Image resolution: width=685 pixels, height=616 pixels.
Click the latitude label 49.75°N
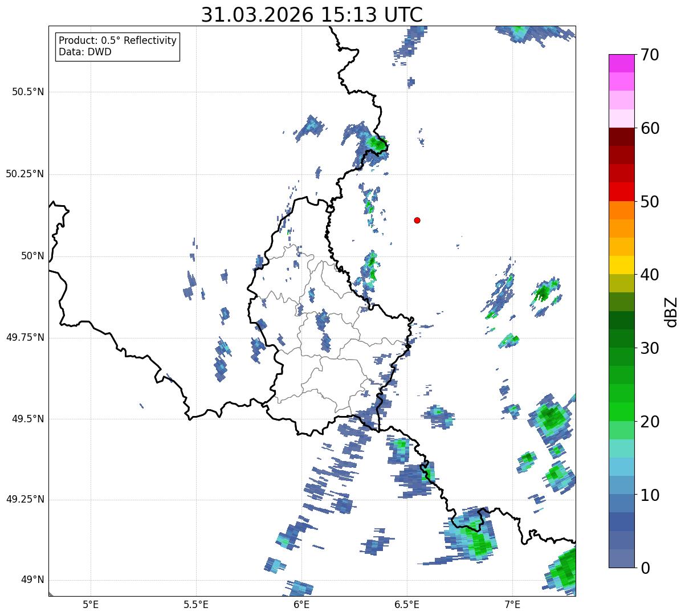pyautogui.click(x=25, y=337)
